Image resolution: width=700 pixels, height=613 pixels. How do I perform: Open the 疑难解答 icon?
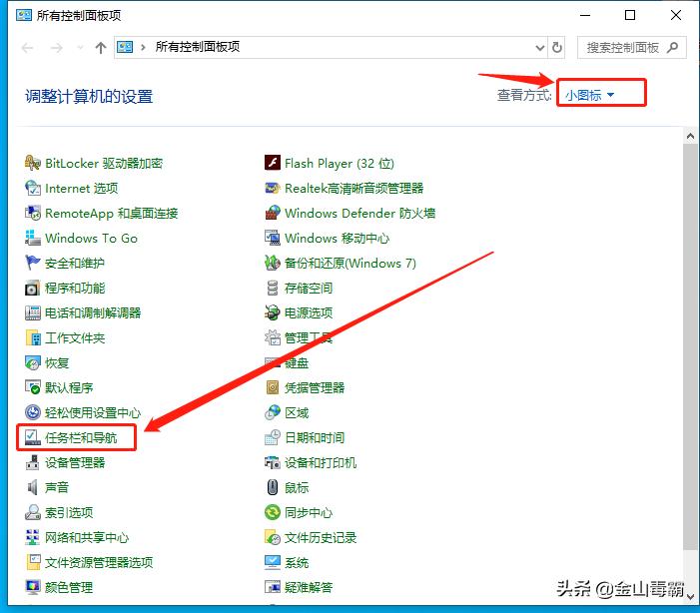click(273, 587)
